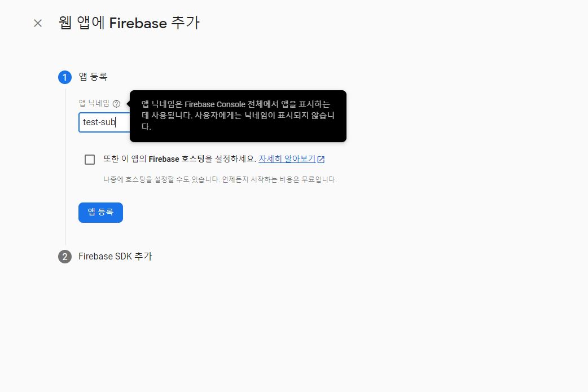Screen dimensions: 588x392
Task: Click the black app nickname tooltip
Action: 238,116
